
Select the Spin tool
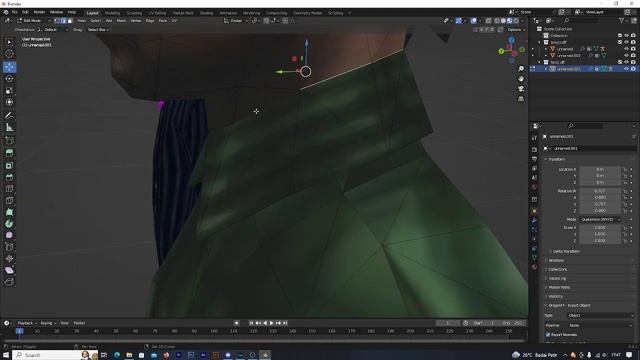click(9, 224)
